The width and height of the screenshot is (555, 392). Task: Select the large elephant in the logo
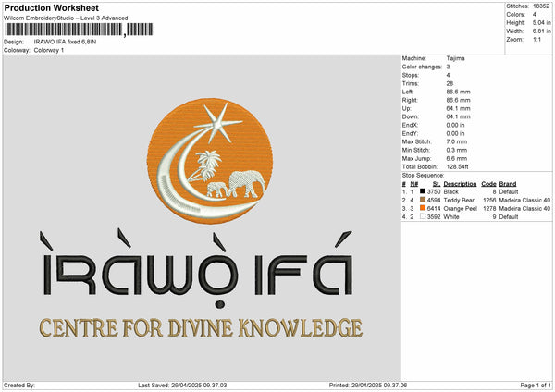click(247, 184)
